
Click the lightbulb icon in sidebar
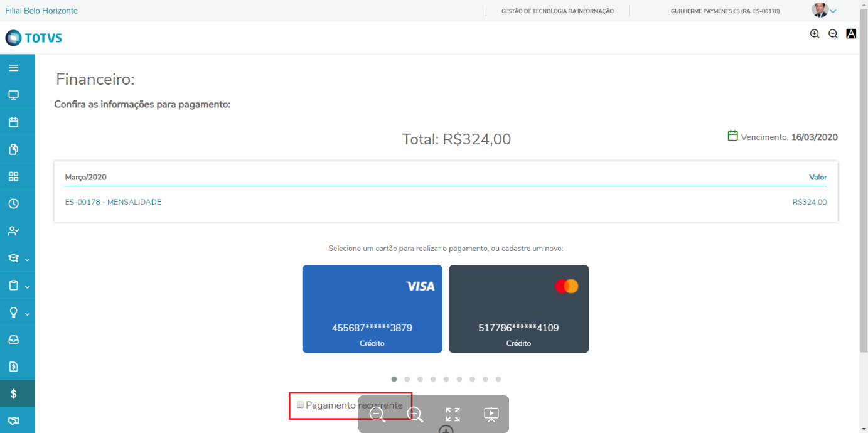(13, 313)
